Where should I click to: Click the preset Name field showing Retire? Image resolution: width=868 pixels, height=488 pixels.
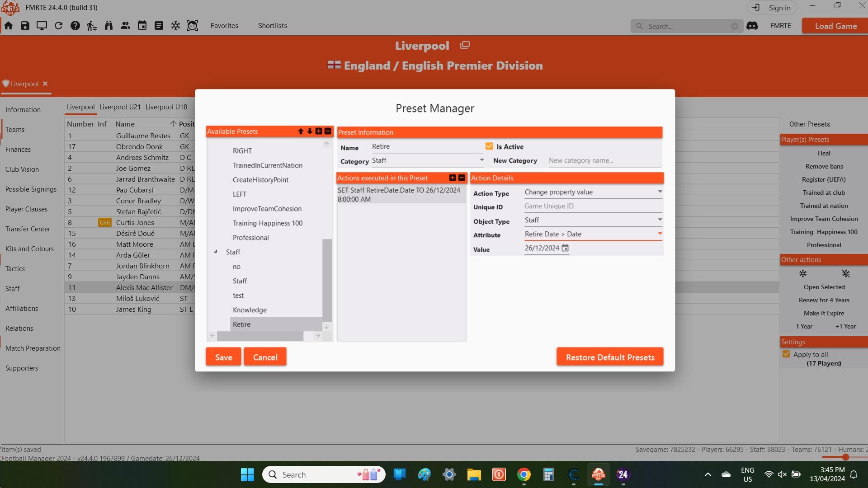(x=427, y=146)
